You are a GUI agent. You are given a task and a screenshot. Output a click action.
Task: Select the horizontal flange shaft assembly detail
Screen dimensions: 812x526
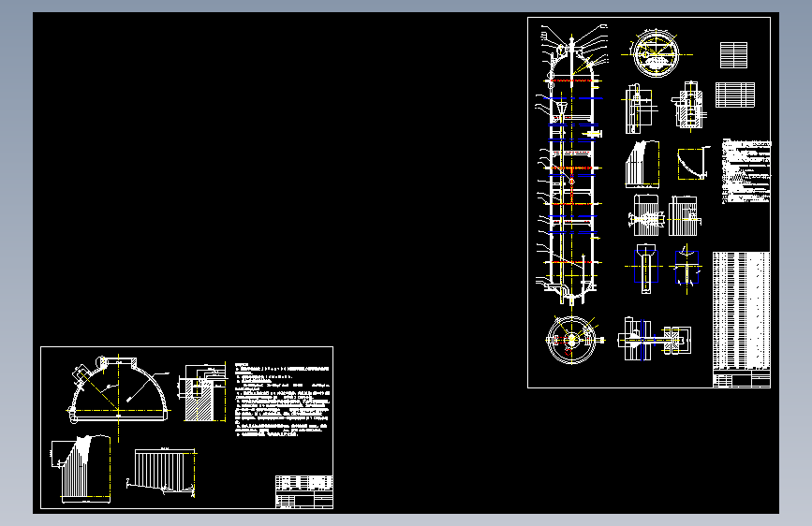tap(655, 340)
